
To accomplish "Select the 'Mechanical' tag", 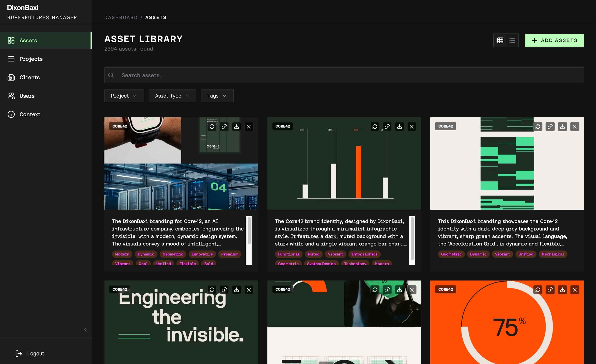I will [x=553, y=254].
